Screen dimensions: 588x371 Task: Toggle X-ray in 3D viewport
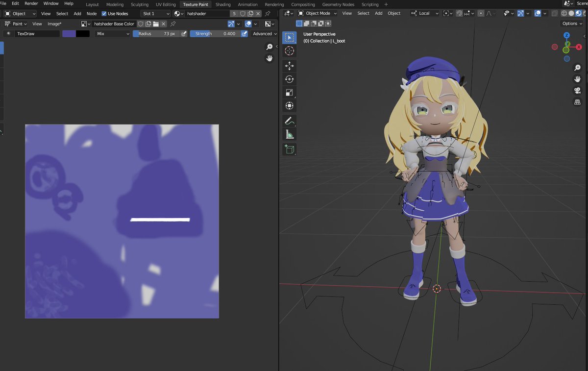click(554, 13)
